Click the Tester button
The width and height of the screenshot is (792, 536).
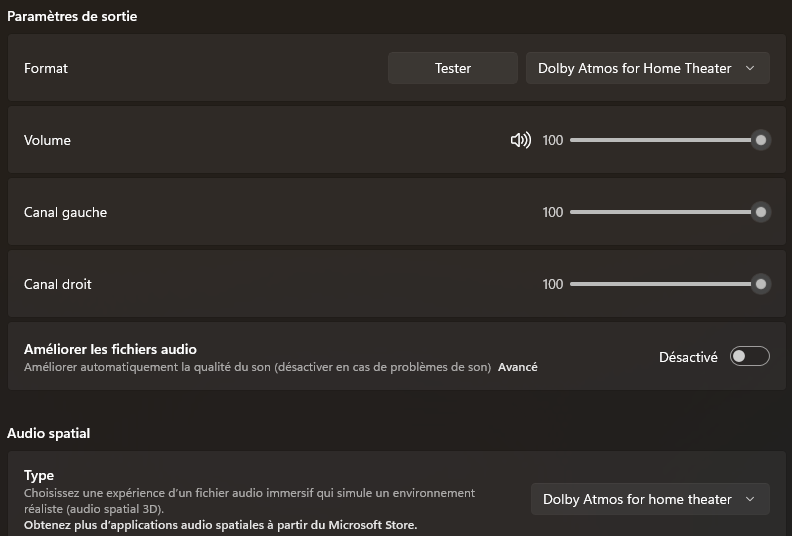(453, 68)
